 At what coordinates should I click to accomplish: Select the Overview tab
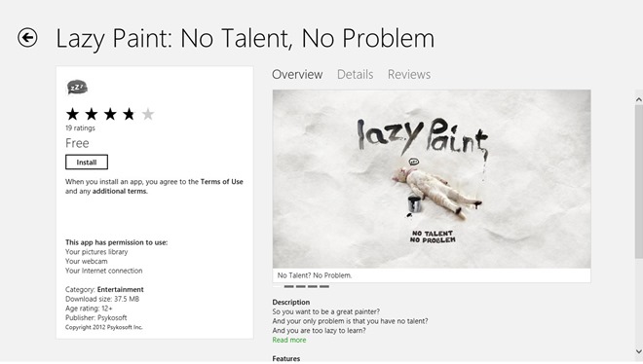tap(297, 75)
